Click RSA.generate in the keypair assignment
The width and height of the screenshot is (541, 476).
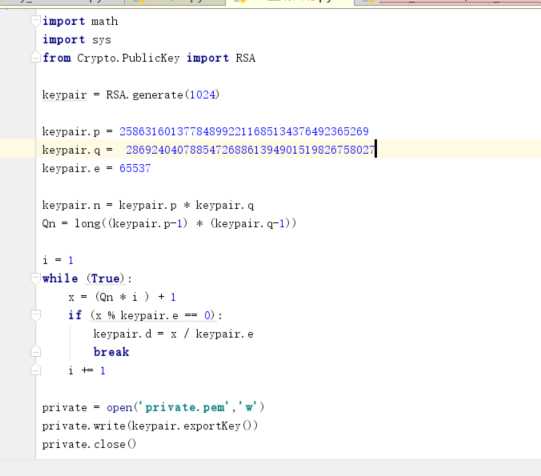(x=144, y=95)
